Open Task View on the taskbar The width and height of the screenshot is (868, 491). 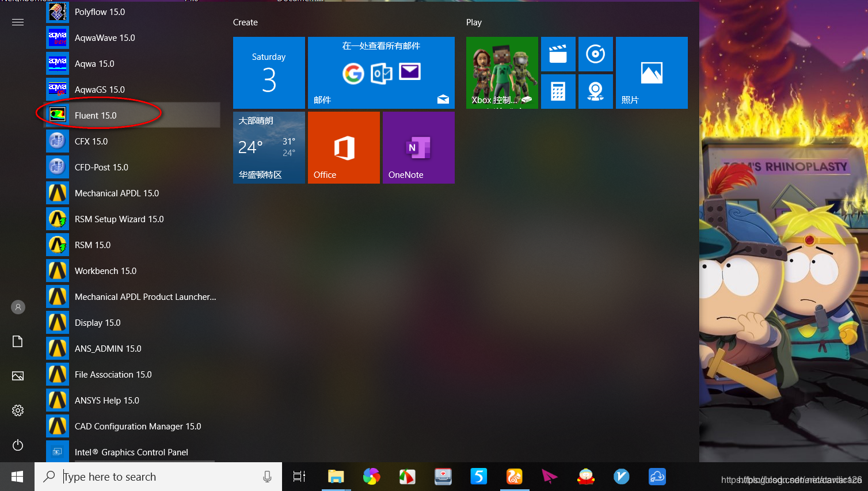click(299, 477)
